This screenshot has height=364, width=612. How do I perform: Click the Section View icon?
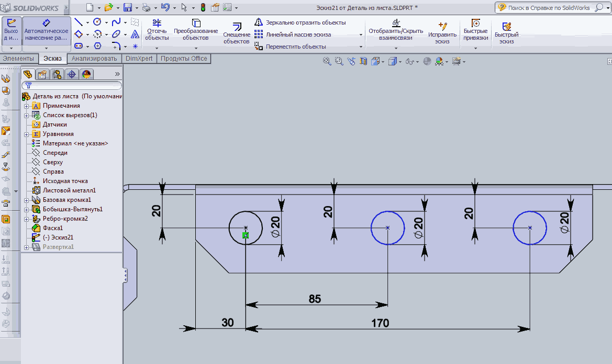click(x=363, y=61)
